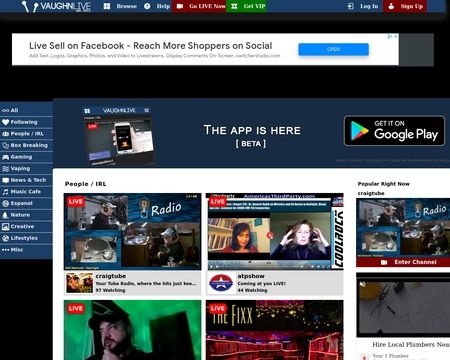Open The Fixx live stream thumbnail

click(x=275, y=330)
